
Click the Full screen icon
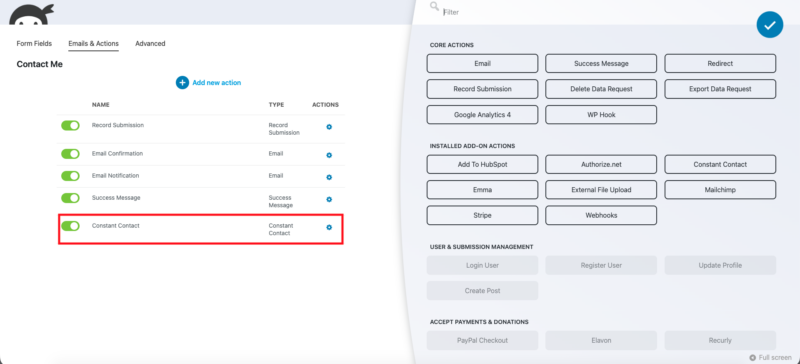click(752, 358)
